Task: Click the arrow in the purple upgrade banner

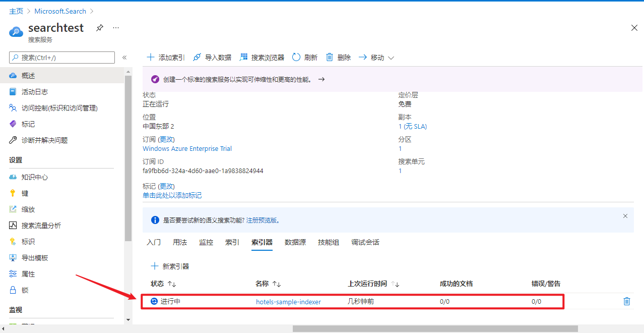Action: (x=321, y=79)
